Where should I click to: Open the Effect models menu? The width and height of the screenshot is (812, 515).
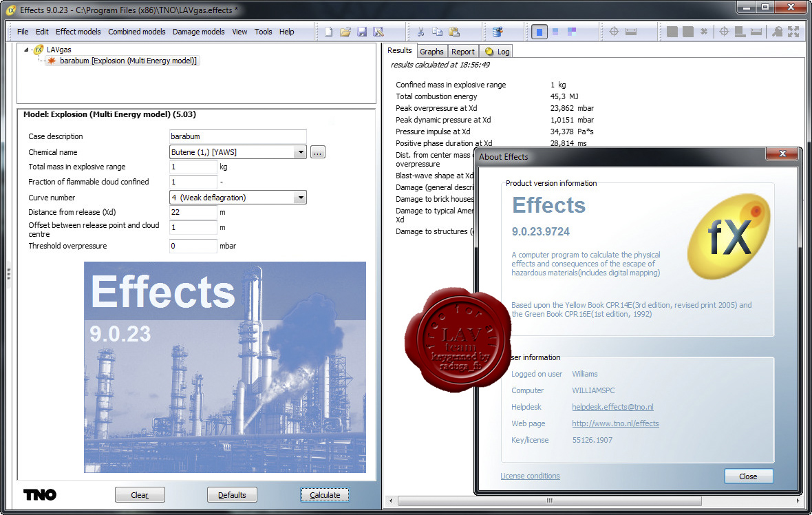click(x=78, y=32)
